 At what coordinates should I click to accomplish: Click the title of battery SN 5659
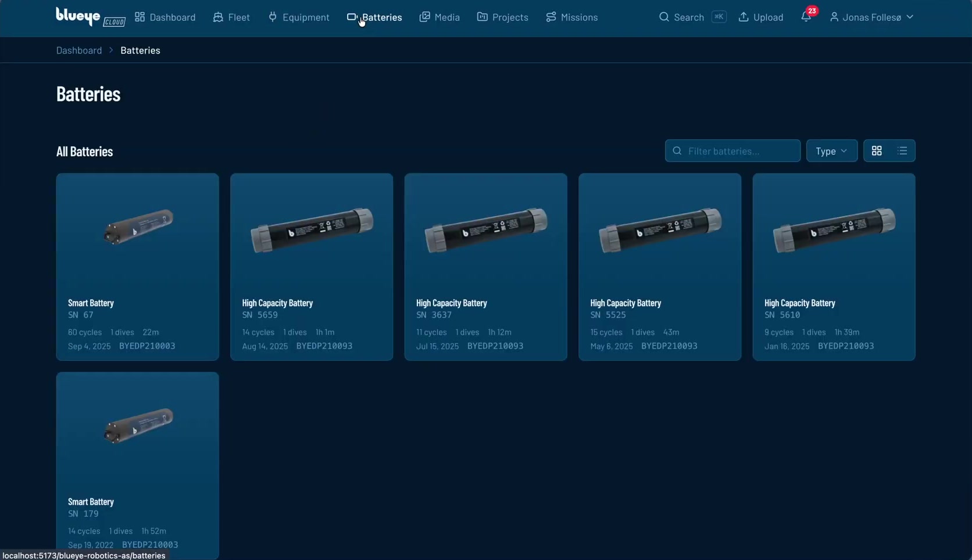(277, 303)
